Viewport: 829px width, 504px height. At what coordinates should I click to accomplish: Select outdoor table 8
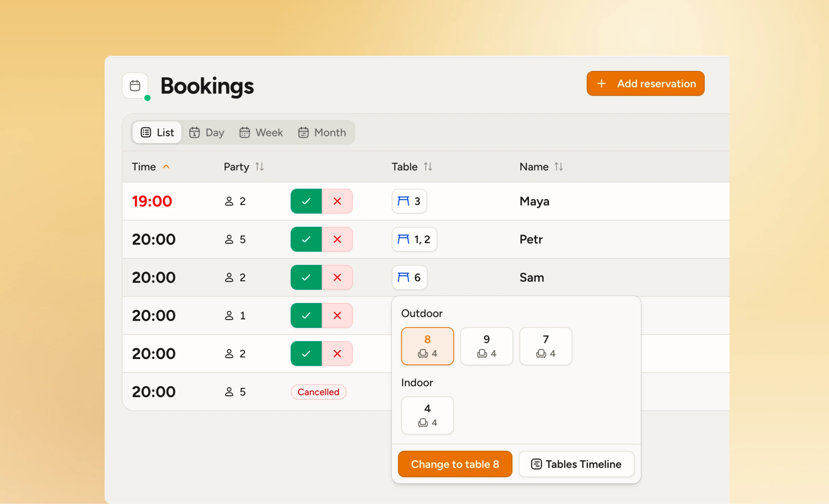(x=427, y=346)
